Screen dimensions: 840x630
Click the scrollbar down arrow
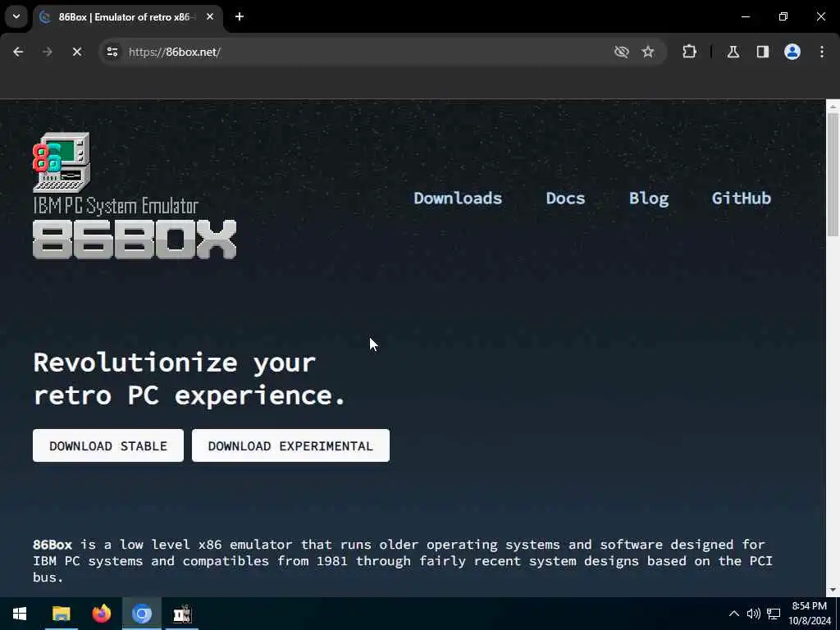pyautogui.click(x=833, y=590)
